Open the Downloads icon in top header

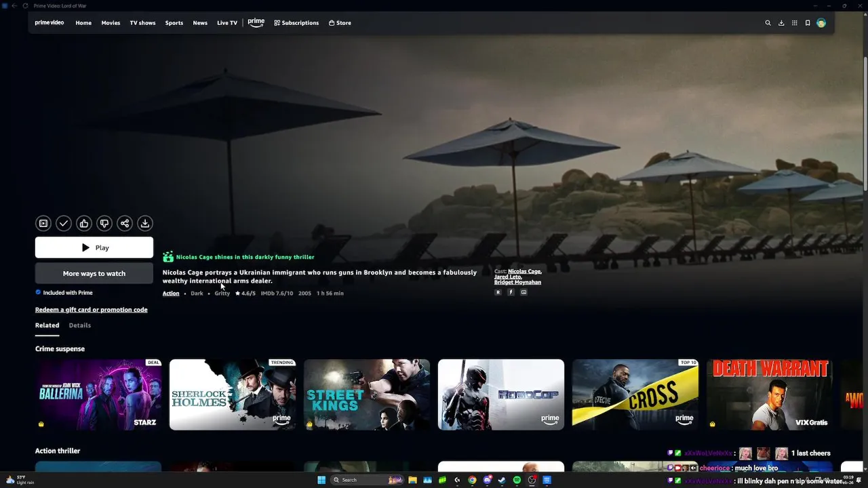[x=781, y=23]
